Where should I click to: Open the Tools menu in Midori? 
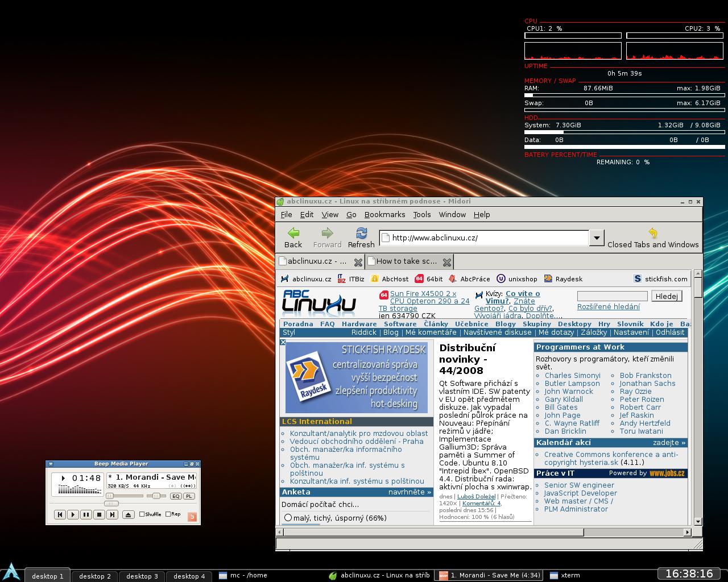422,214
